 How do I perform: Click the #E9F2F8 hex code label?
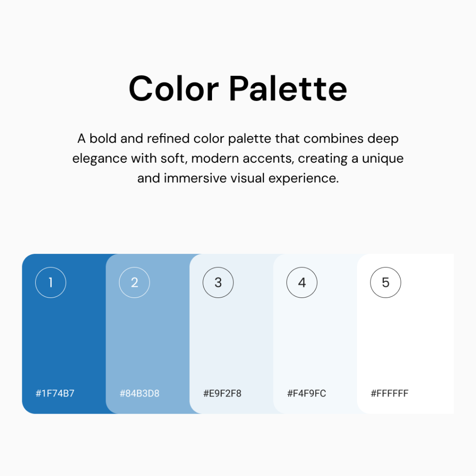(222, 393)
